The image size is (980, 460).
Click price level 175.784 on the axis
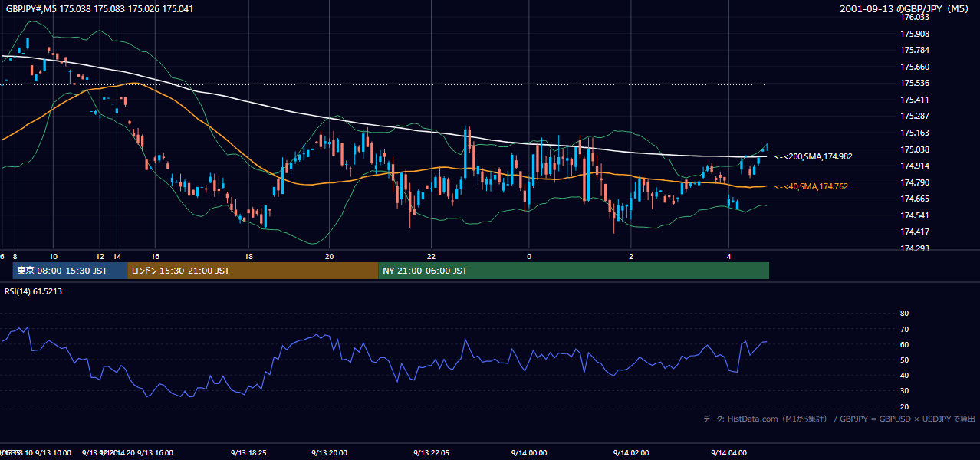[915, 51]
